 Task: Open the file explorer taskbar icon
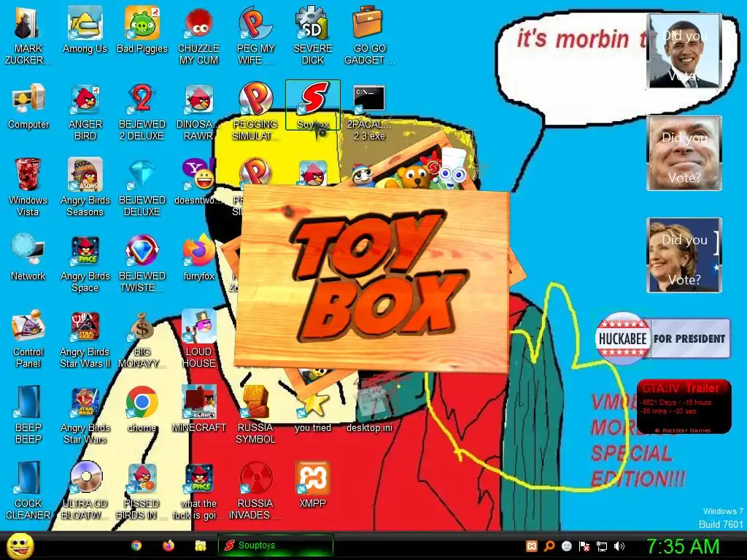[x=200, y=545]
